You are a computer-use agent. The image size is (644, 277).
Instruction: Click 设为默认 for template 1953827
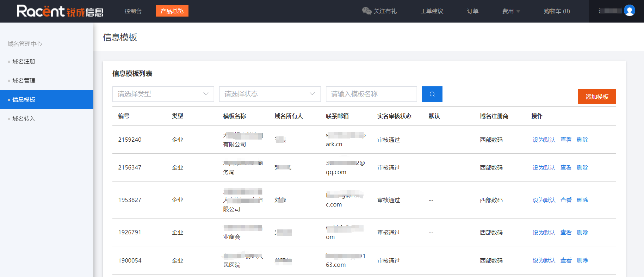(544, 200)
